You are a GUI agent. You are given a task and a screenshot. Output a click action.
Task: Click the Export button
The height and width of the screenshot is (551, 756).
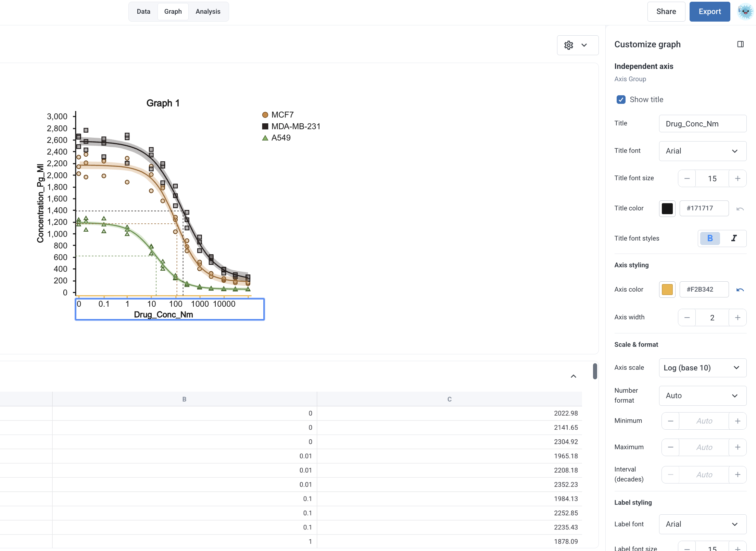[x=709, y=12]
